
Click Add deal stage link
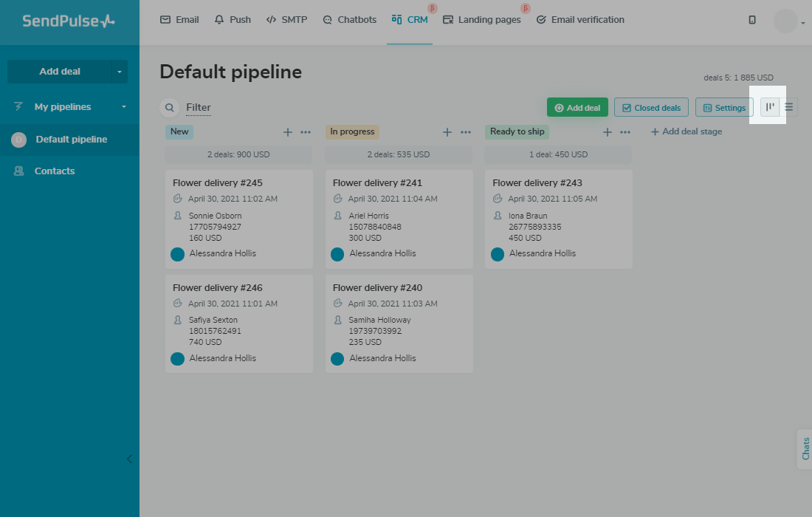687,131
